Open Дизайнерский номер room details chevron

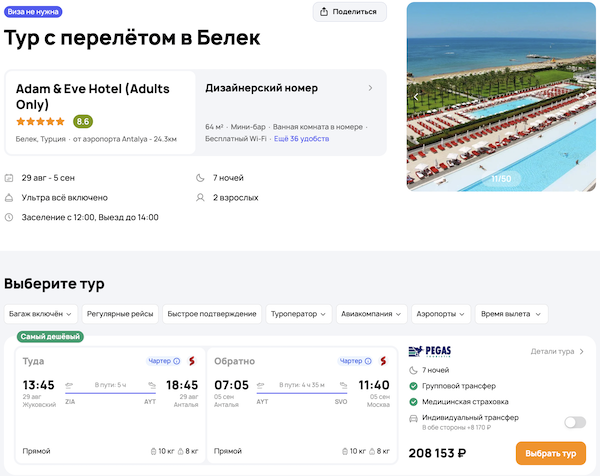[370, 88]
